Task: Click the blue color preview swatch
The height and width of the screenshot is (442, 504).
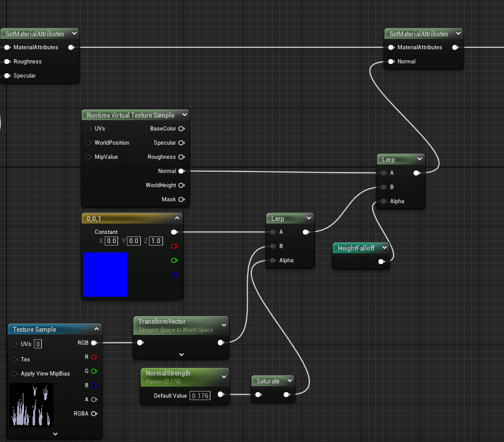Action: pos(105,274)
